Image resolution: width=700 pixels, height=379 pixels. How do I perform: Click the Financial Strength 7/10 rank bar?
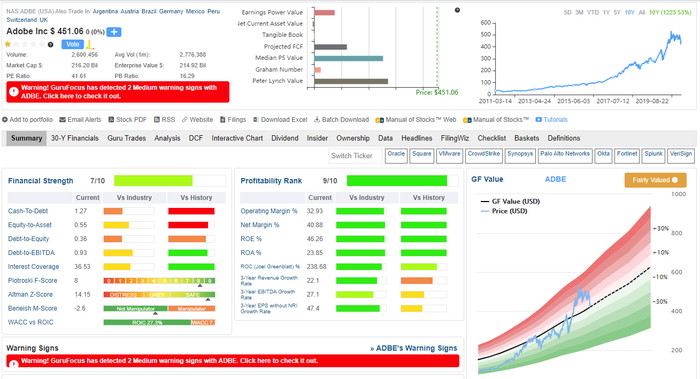[x=170, y=181]
